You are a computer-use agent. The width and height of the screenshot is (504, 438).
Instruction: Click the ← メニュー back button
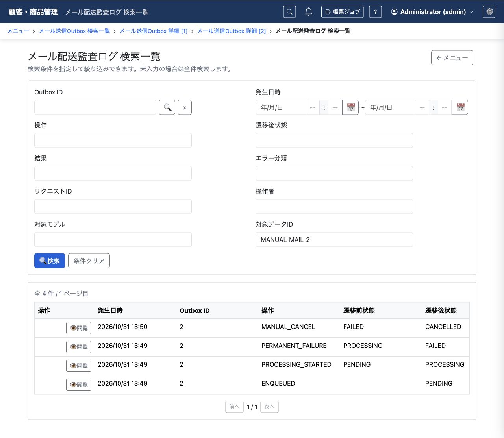452,58
